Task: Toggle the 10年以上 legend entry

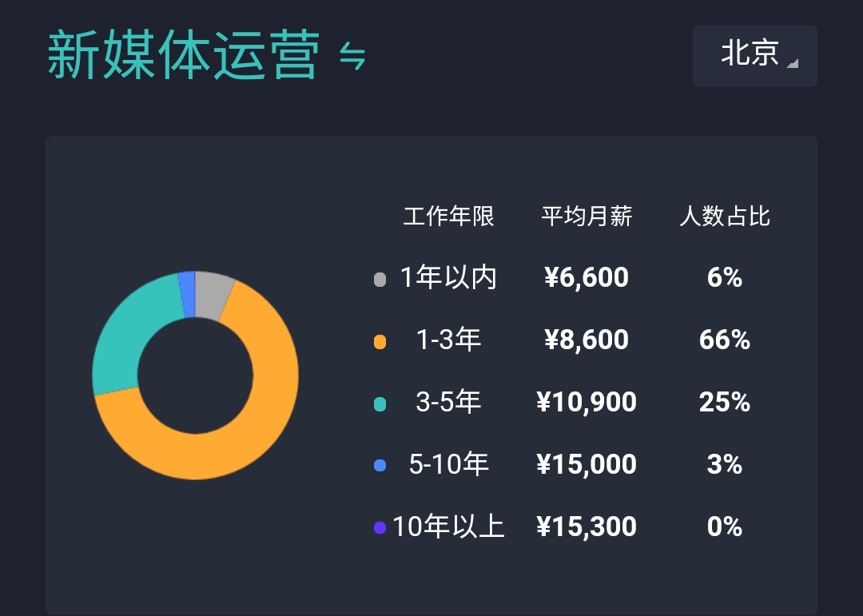Action: point(451,526)
